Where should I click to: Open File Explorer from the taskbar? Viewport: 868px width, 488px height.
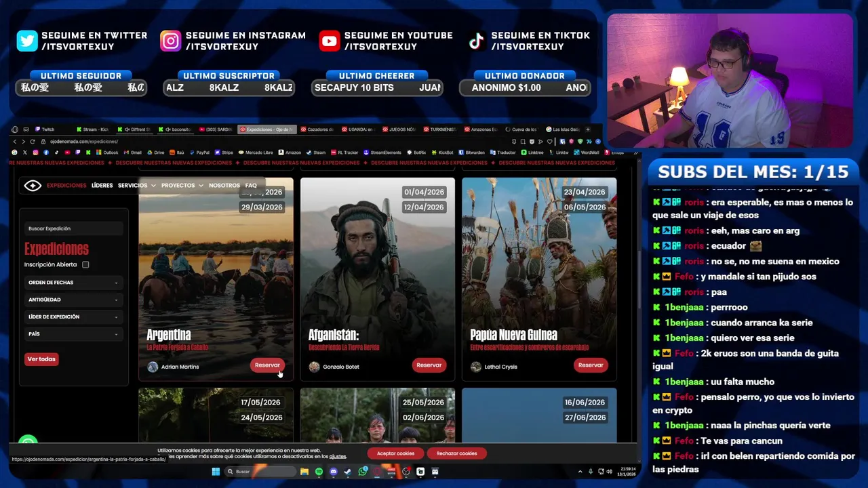pyautogui.click(x=304, y=471)
